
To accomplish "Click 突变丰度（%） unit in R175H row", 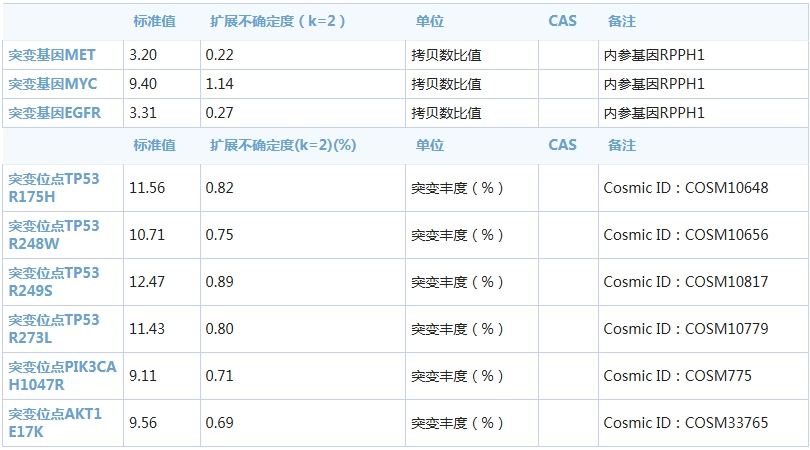I will tap(457, 188).
